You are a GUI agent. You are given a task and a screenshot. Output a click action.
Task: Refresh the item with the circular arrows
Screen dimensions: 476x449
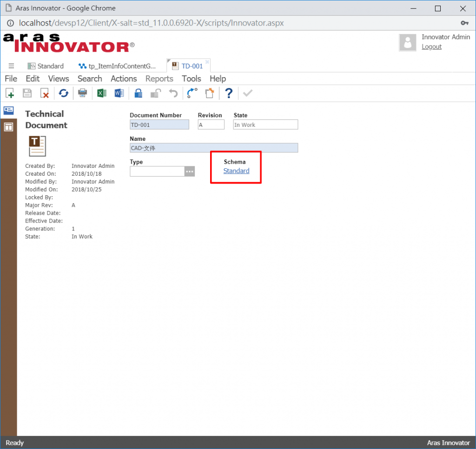[63, 93]
